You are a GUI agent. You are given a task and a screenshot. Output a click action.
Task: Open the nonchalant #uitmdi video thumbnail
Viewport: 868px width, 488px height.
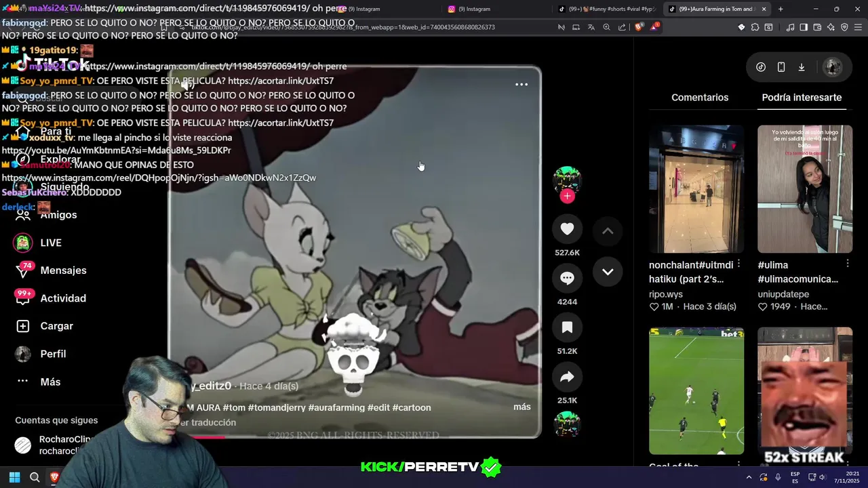[696, 188]
